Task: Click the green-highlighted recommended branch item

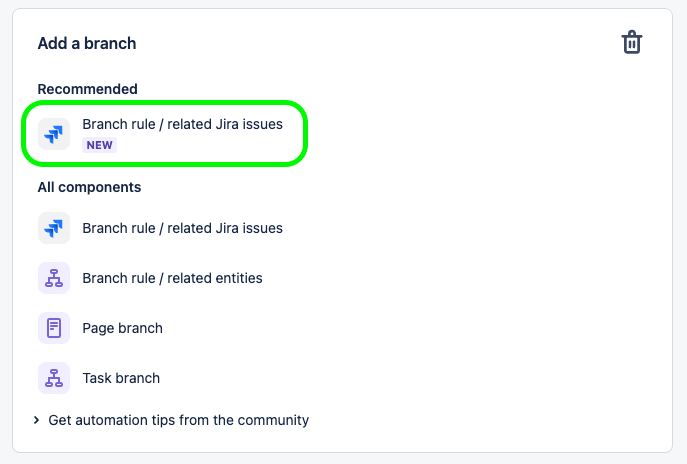Action: pos(164,134)
